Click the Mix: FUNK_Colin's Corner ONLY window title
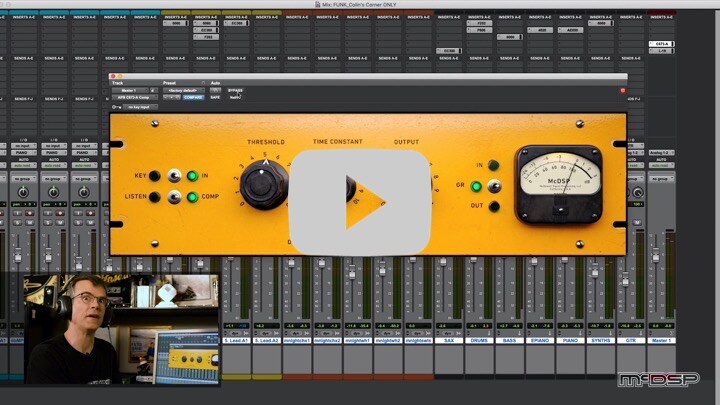720x405 pixels. click(359, 4)
